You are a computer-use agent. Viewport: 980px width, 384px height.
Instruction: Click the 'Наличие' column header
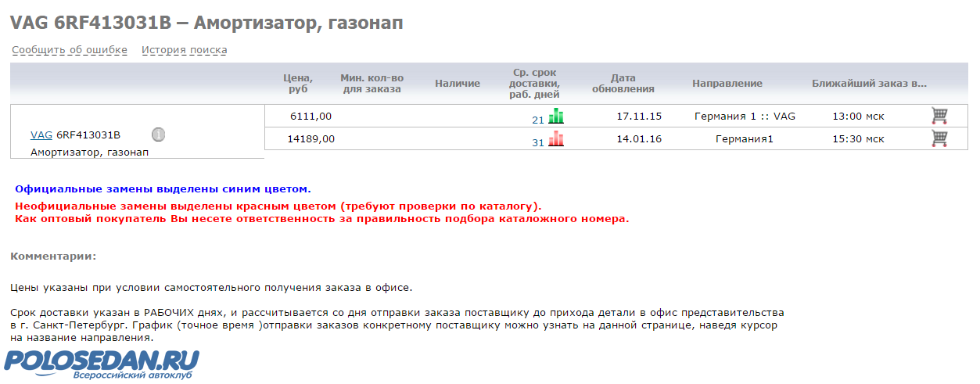[458, 83]
